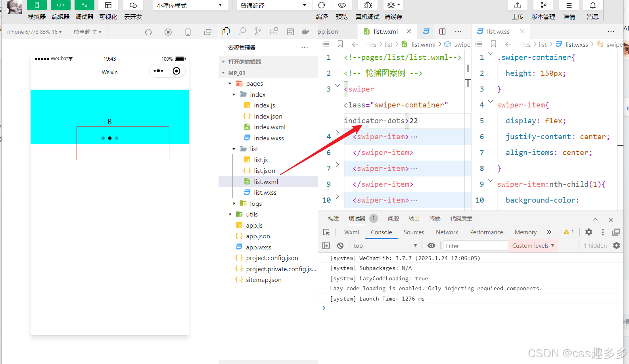Open sitemap.json file
Viewport: 629px width, 364px height.
coord(263,280)
